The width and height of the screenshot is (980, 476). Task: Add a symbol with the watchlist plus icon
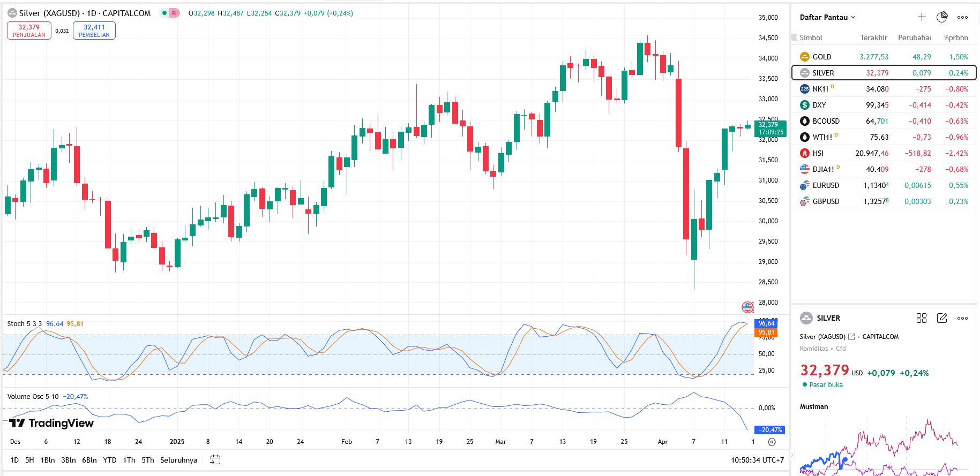coord(922,17)
